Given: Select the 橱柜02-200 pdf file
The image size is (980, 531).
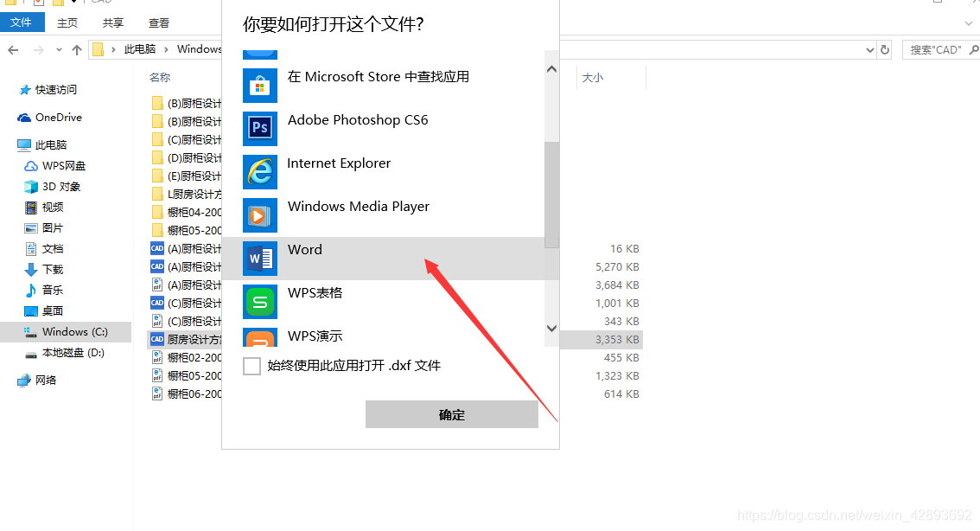Looking at the screenshot, I should click(x=187, y=357).
